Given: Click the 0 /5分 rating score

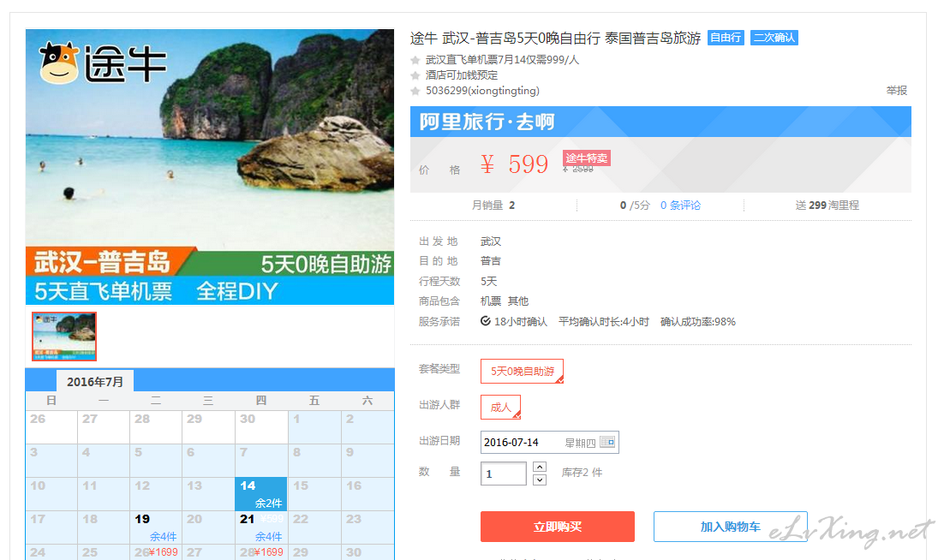Looking at the screenshot, I should pos(635,206).
